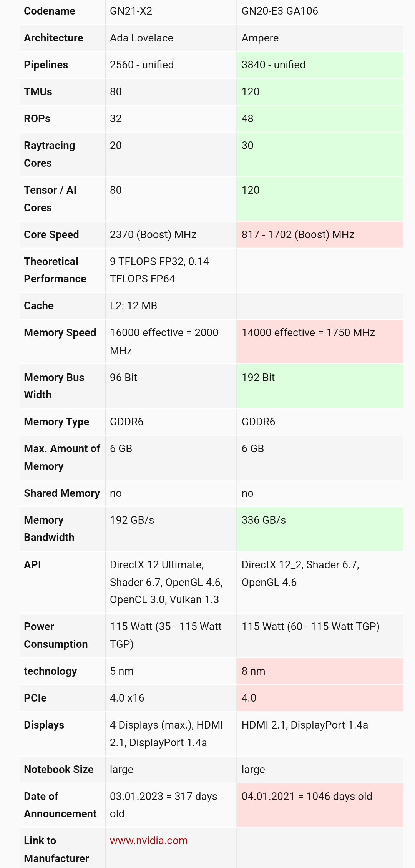Click the 14000 effective = 1750 MHz cell

308,333
